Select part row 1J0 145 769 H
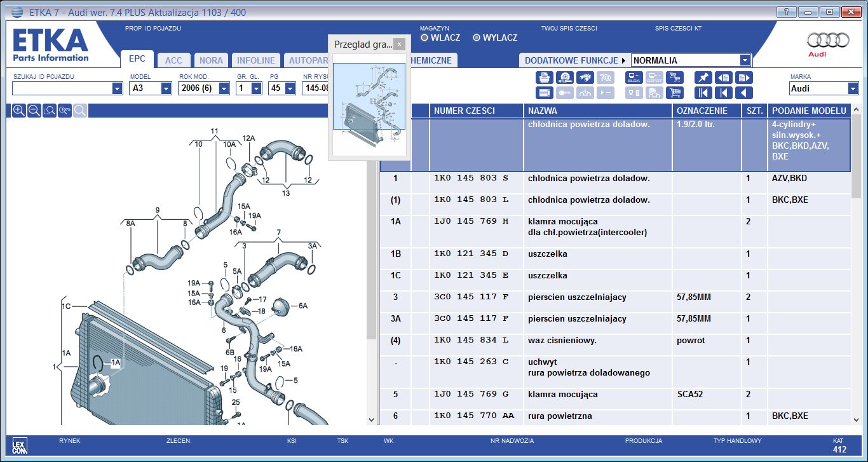 point(615,231)
